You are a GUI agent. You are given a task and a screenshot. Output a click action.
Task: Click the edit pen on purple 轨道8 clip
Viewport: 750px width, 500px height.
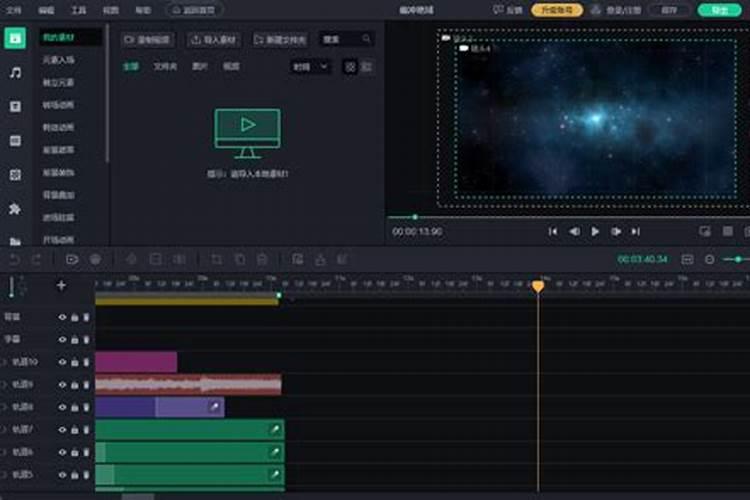[x=215, y=407]
